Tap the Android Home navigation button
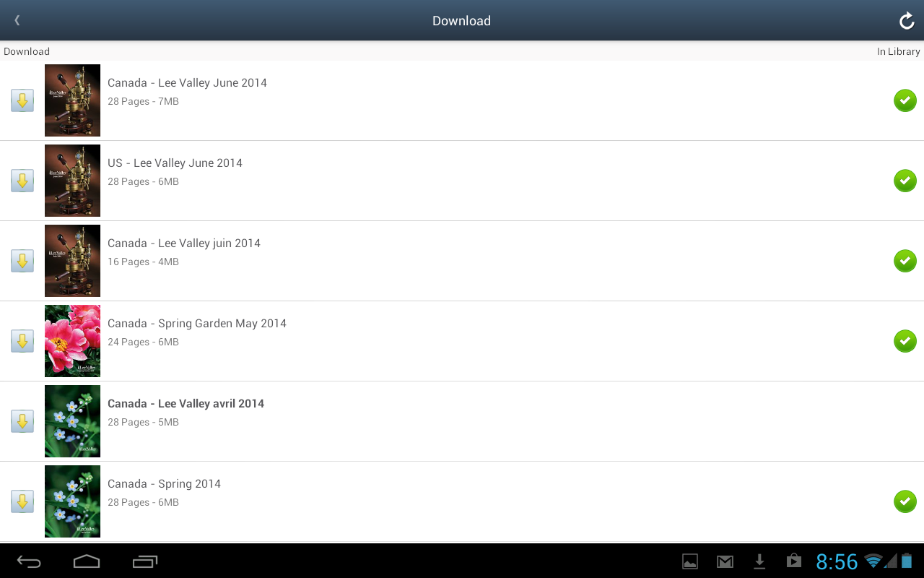 point(87,561)
